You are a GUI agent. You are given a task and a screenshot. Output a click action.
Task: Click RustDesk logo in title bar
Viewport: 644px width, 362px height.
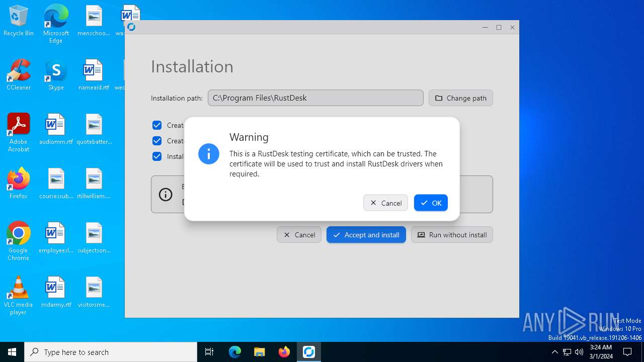(x=131, y=27)
